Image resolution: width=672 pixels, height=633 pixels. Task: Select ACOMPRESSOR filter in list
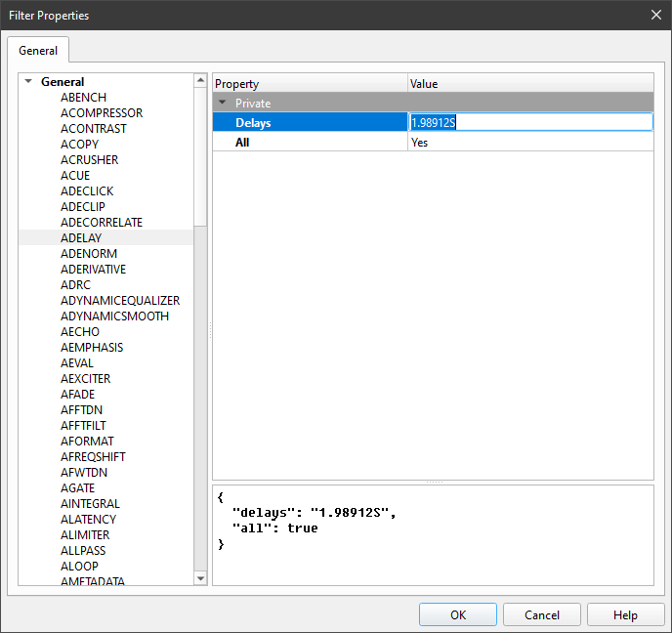point(101,113)
